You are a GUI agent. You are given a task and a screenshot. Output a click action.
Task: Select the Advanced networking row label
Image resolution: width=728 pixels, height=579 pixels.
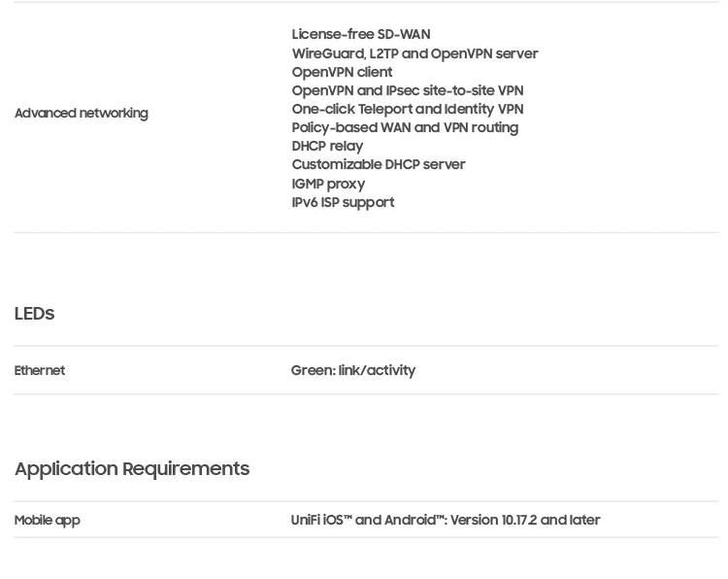(81, 114)
